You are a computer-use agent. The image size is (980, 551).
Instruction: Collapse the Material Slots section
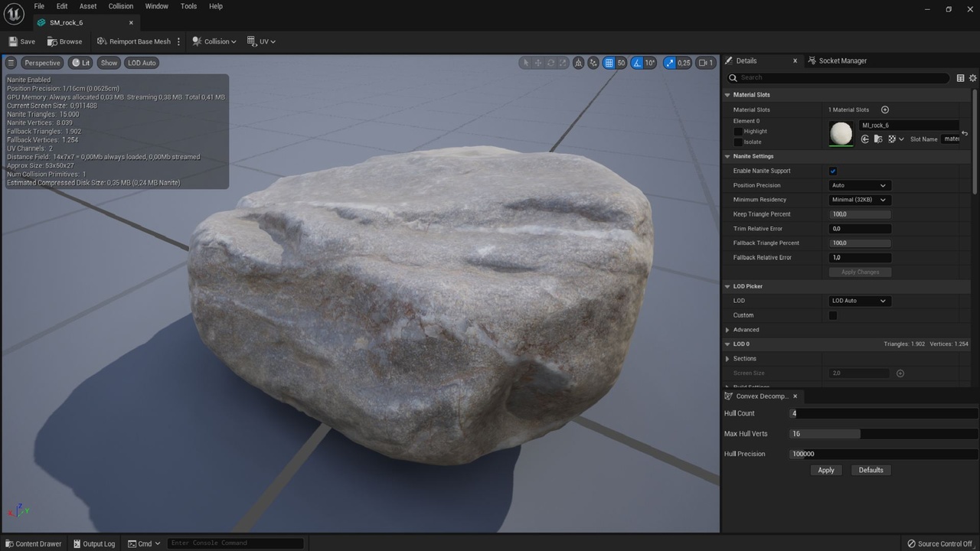coord(727,95)
